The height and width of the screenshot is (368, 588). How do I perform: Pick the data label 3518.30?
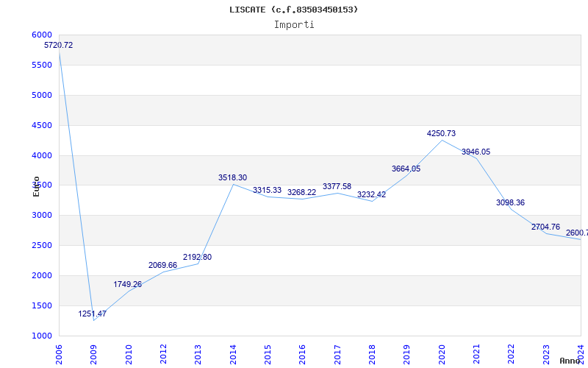pos(232,177)
